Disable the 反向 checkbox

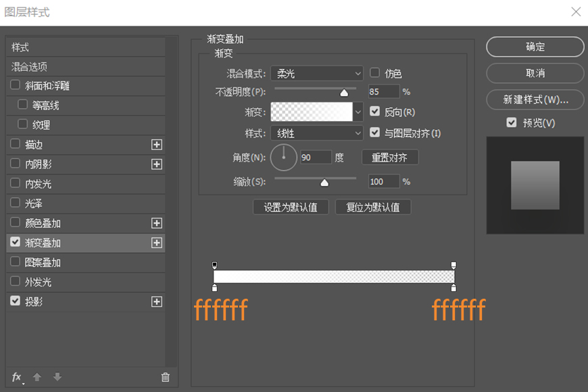click(x=375, y=113)
